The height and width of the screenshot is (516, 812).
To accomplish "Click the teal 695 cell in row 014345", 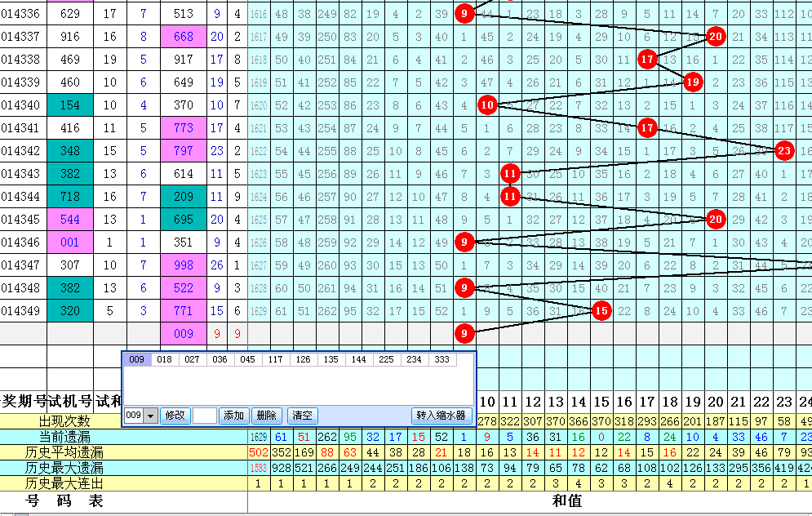I will [x=184, y=219].
